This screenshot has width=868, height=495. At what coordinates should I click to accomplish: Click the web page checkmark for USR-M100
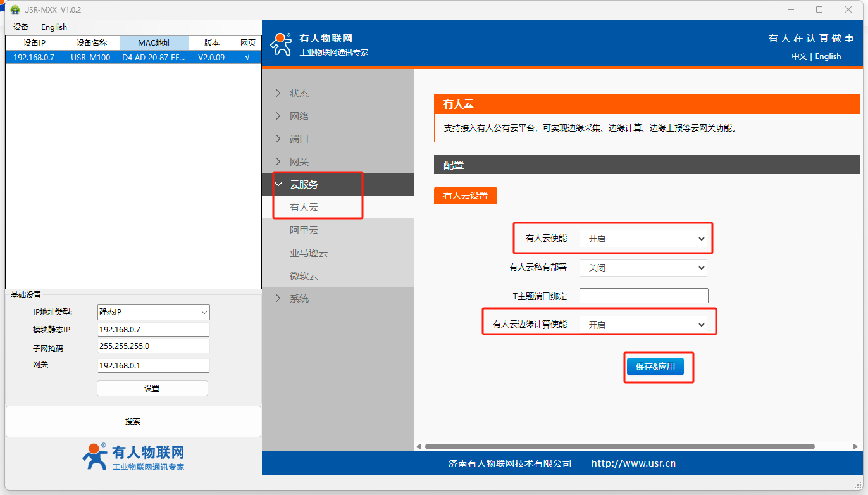point(247,57)
